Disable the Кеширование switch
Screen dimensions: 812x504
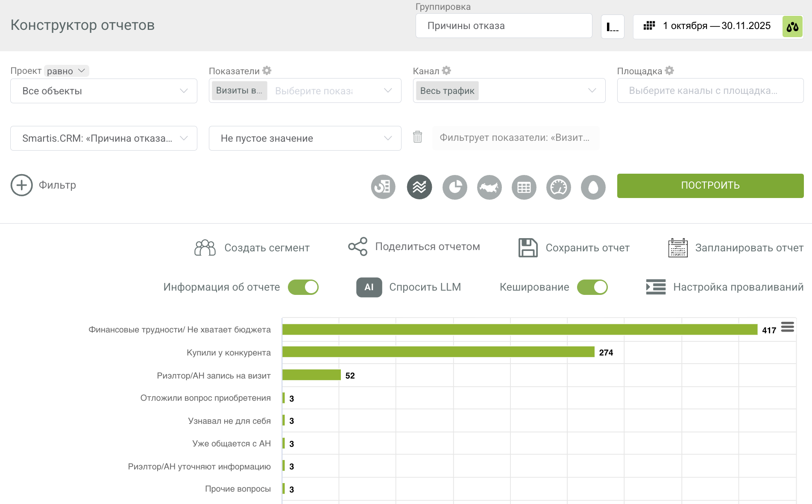[x=592, y=287]
